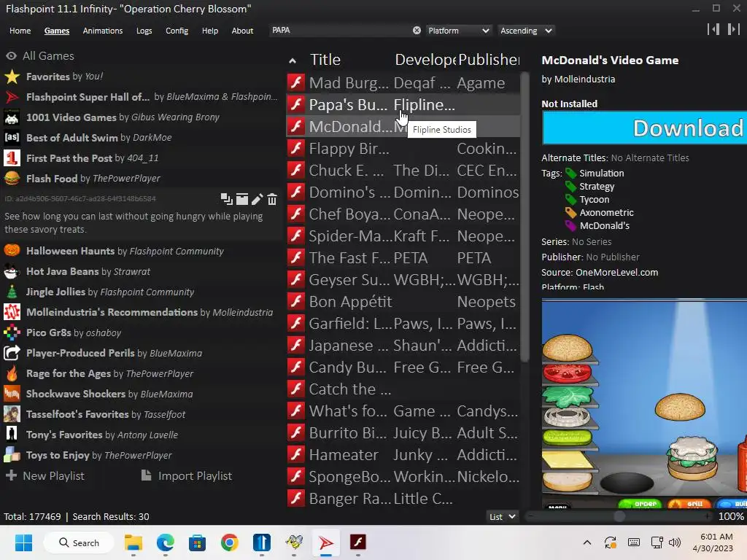Open Flashpoint Super Hall of Fame playlist icon
The width and height of the screenshot is (747, 560).
click(12, 97)
